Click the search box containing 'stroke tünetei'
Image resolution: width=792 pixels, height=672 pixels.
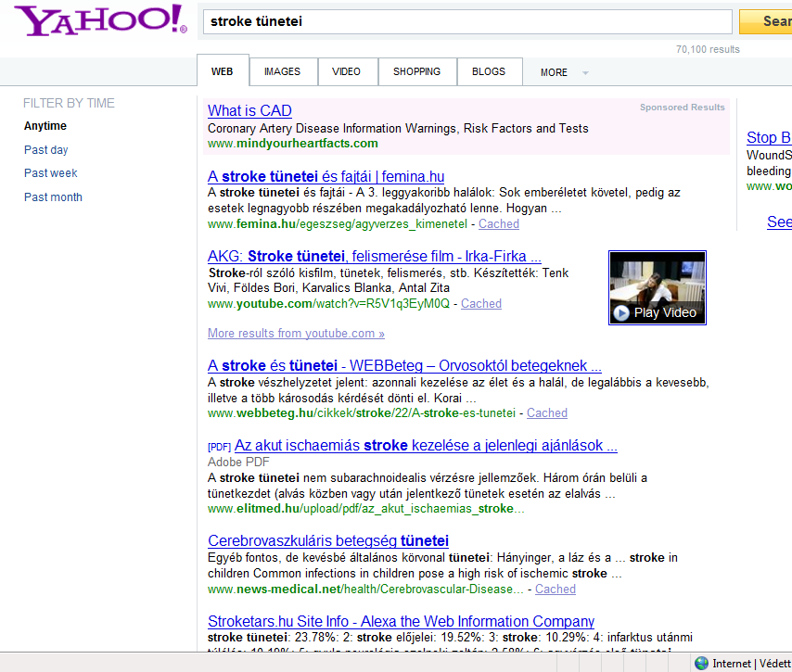point(467,21)
